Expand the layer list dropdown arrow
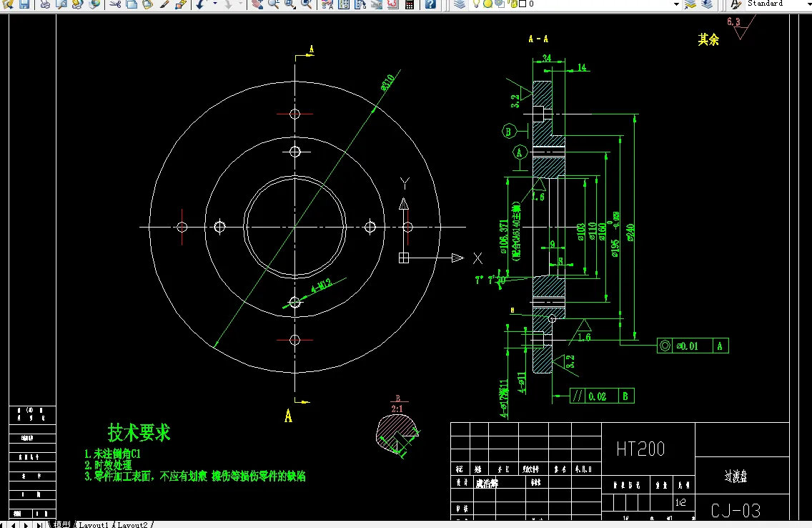Image resolution: width=812 pixels, height=528 pixels. [676, 4]
